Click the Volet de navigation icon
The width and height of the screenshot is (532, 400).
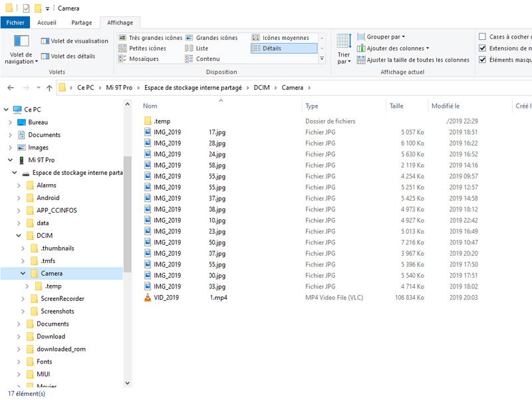pos(21,42)
